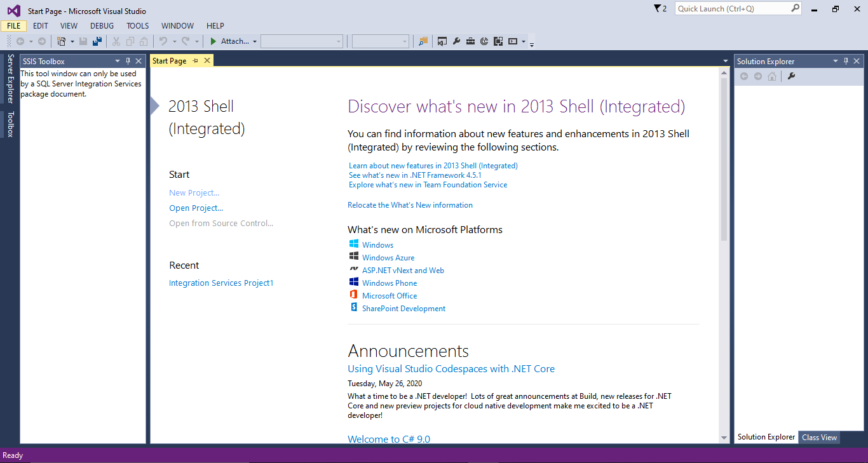Click the Paste icon in toolbar
The width and height of the screenshot is (868, 463).
pos(144,41)
